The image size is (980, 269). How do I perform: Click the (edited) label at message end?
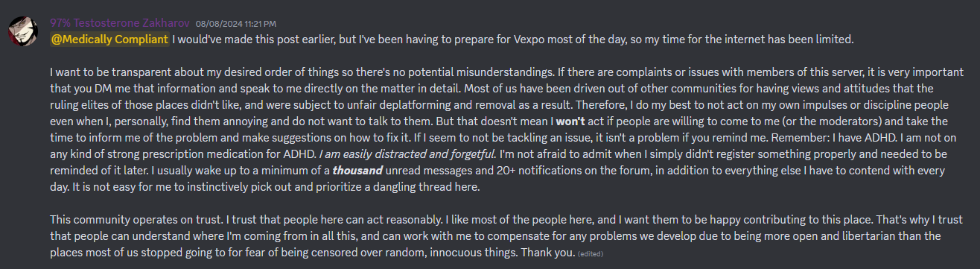click(589, 254)
